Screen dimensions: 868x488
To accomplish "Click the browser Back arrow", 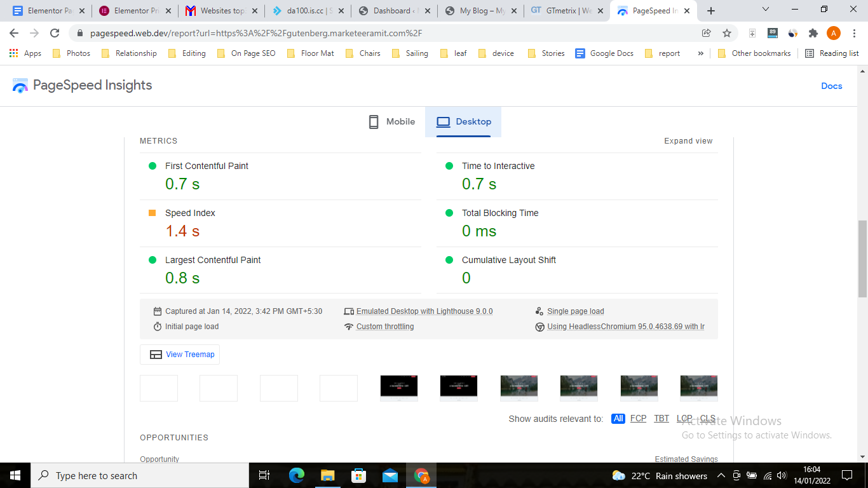I will click(14, 33).
